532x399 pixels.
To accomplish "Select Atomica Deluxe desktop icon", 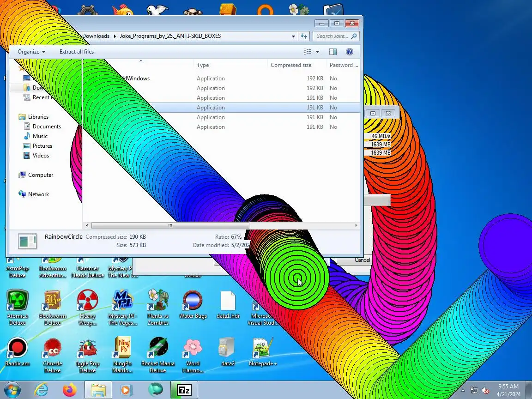I will pyautogui.click(x=17, y=307).
